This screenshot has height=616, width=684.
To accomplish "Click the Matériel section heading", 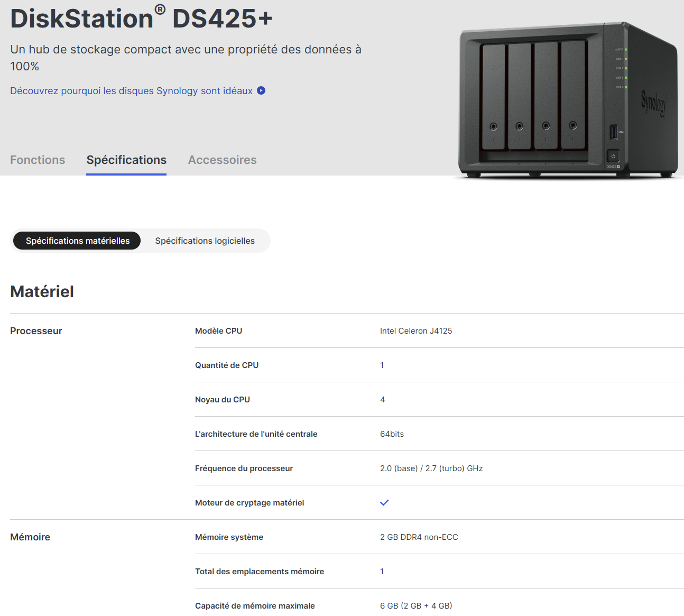I will click(42, 291).
